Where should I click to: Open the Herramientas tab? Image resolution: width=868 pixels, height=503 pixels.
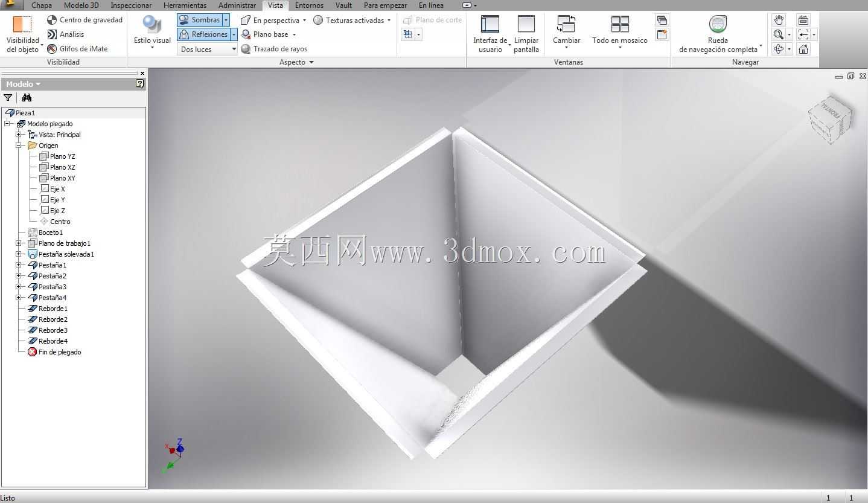tap(185, 5)
